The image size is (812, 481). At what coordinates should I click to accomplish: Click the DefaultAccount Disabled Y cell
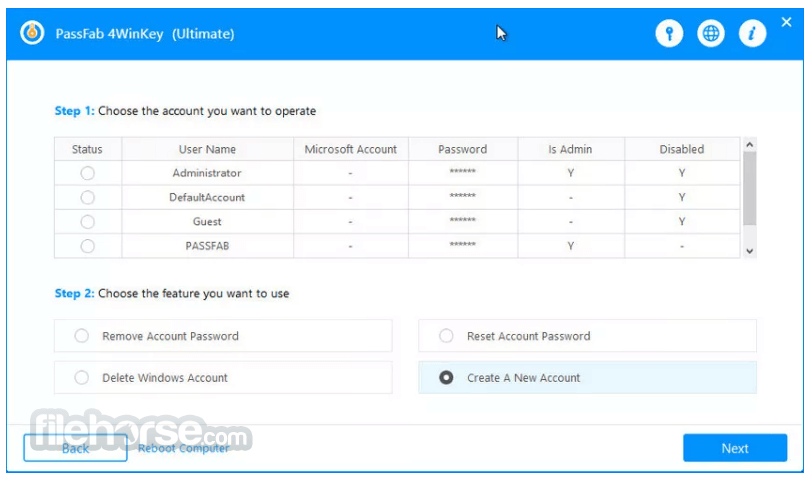click(682, 197)
